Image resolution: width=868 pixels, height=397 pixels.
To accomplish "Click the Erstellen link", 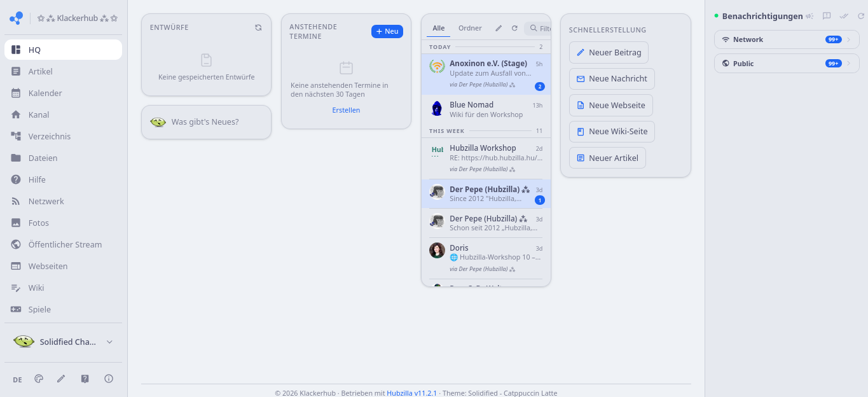I will (346, 110).
